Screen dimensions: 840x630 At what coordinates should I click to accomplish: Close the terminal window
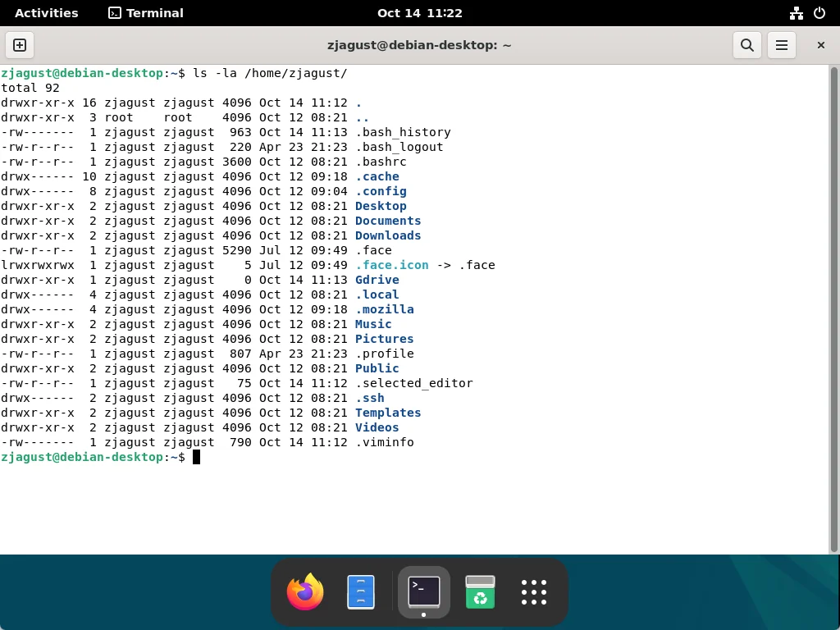point(820,45)
